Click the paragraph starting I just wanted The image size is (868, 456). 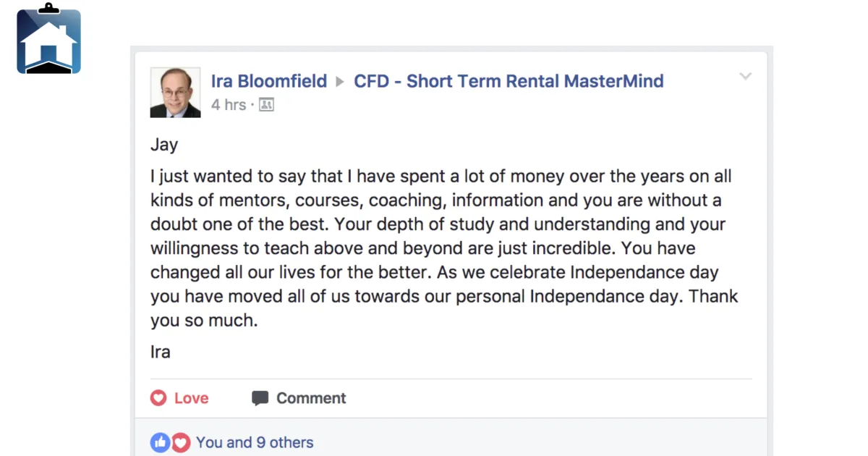point(444,248)
